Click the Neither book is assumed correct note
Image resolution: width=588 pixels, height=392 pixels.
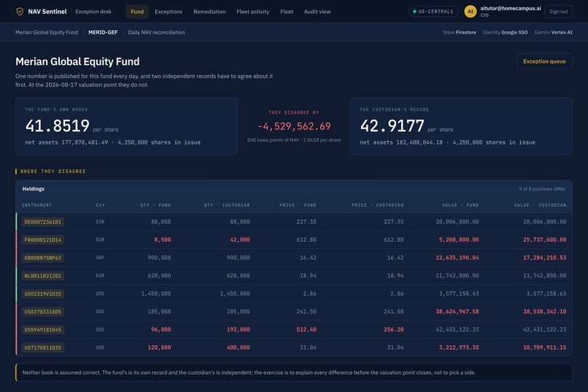tap(294, 372)
